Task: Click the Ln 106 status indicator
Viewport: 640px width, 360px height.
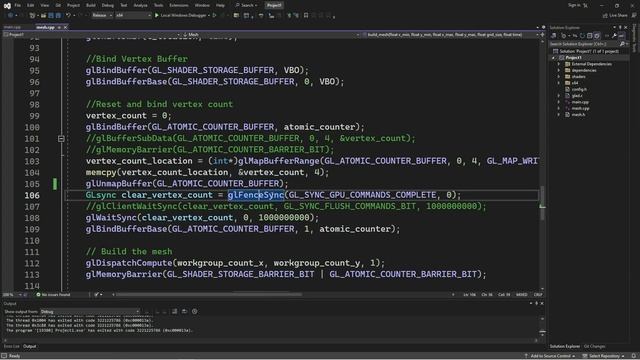Action: (x=470, y=295)
